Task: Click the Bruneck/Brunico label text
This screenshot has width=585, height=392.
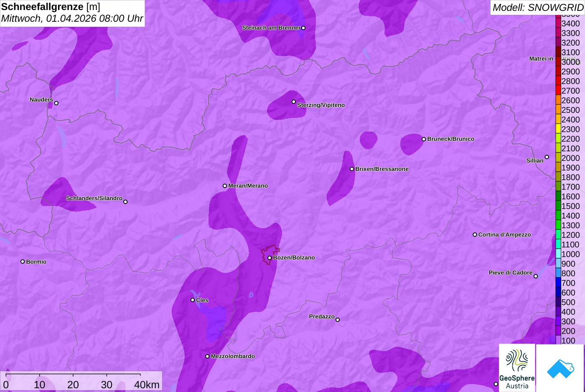Action: pyautogui.click(x=450, y=139)
